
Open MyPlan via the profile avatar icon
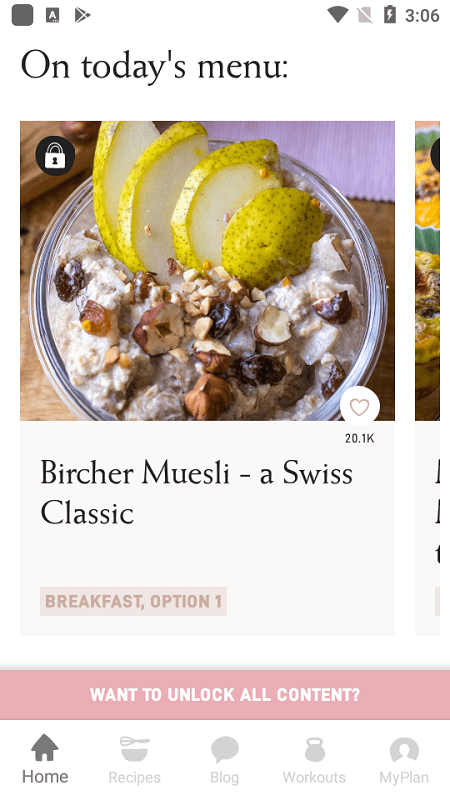(404, 749)
